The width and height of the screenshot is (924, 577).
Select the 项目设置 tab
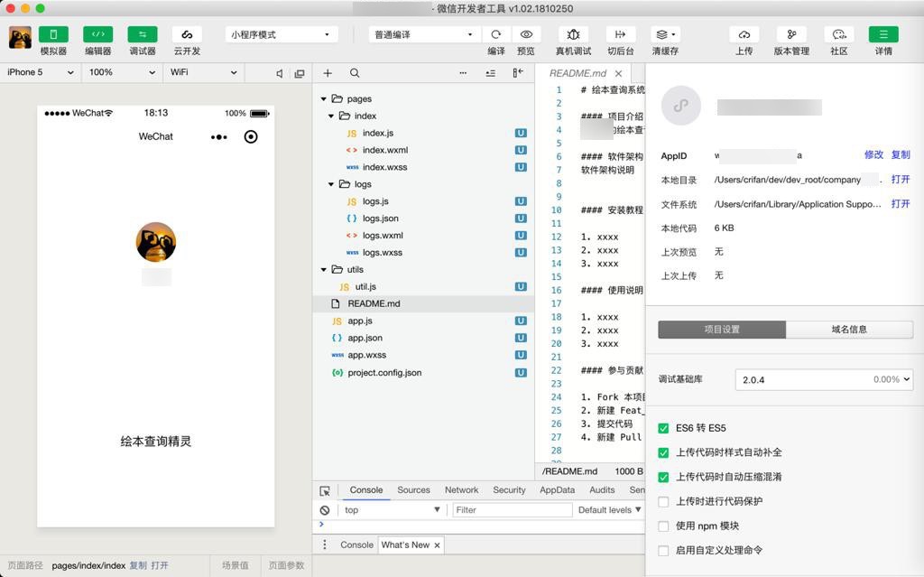(x=722, y=330)
